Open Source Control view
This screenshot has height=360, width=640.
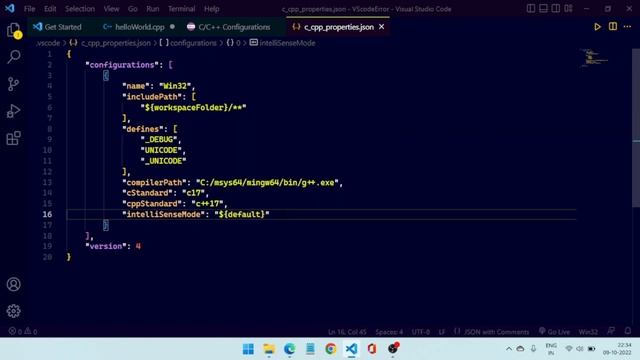pos(13,84)
